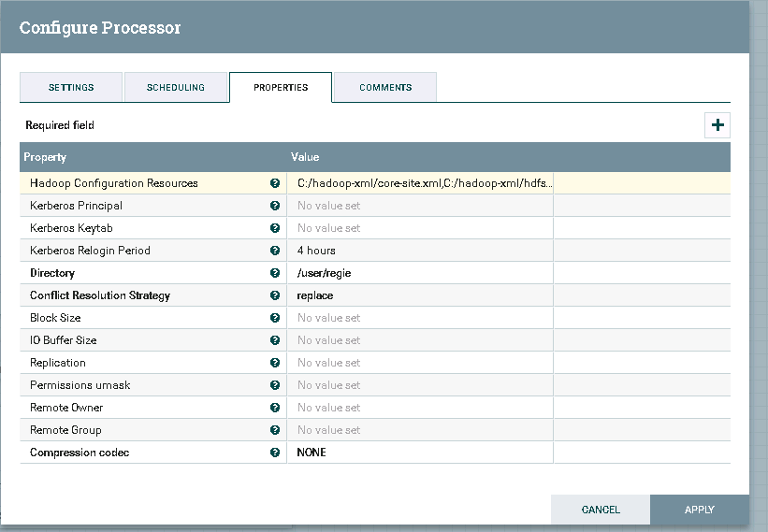Click help icon next to Remote Owner
The image size is (768, 532).
point(275,408)
